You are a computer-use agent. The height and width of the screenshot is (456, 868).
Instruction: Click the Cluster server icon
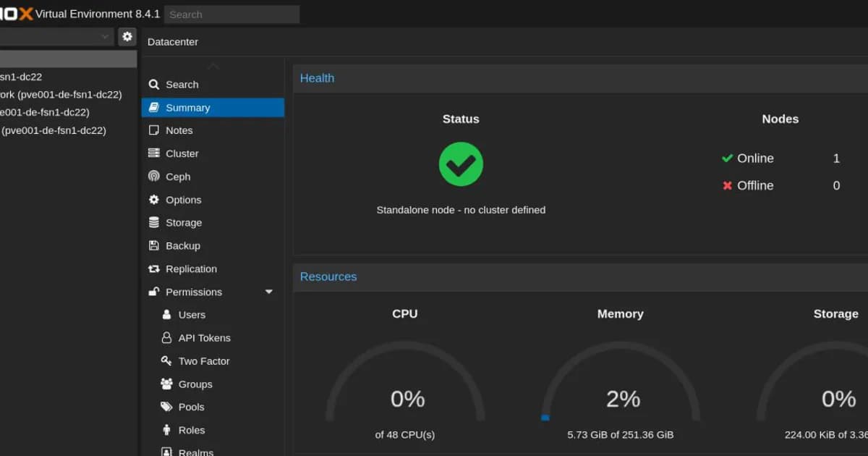[x=153, y=153]
